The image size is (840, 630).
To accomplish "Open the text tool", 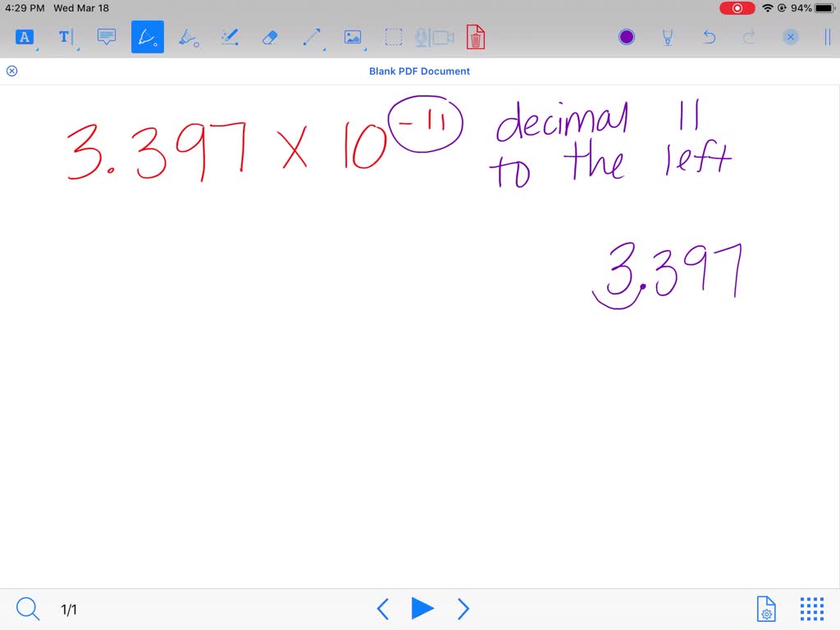I will pyautogui.click(x=66, y=36).
